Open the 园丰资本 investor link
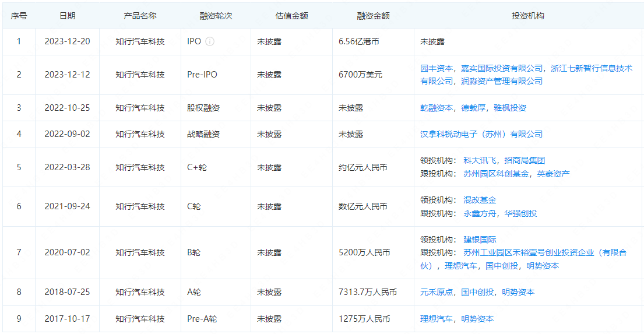 coord(436,68)
